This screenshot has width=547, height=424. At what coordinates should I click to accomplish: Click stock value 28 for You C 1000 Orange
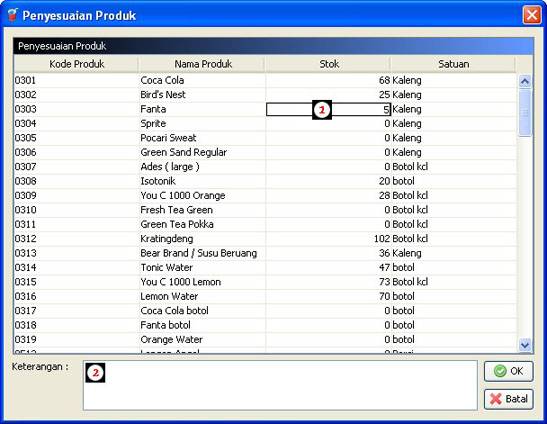pyautogui.click(x=384, y=195)
